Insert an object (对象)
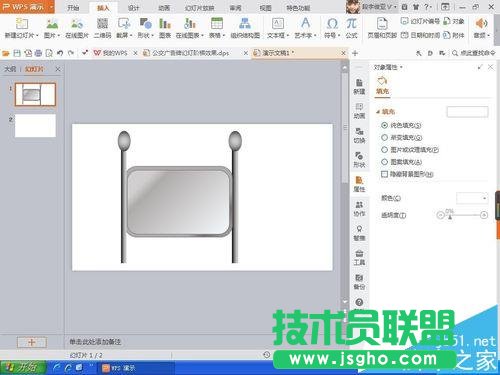This screenshot has height=375, width=500. pyautogui.click(x=454, y=22)
